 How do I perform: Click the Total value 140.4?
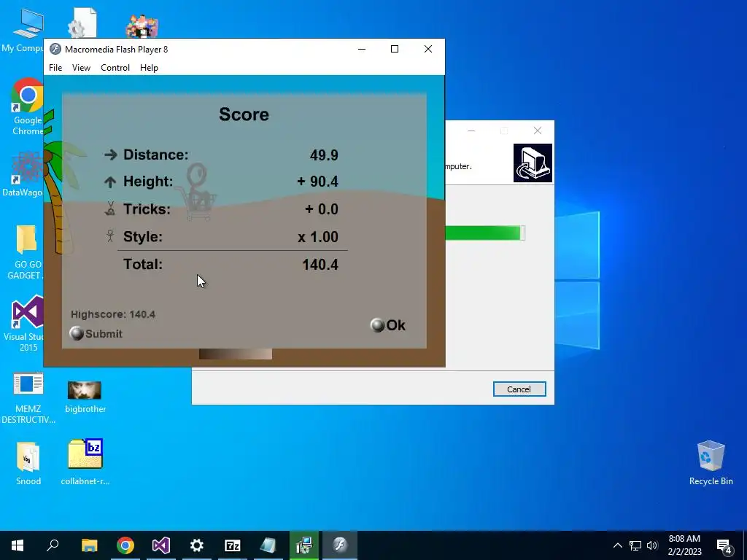click(x=320, y=265)
